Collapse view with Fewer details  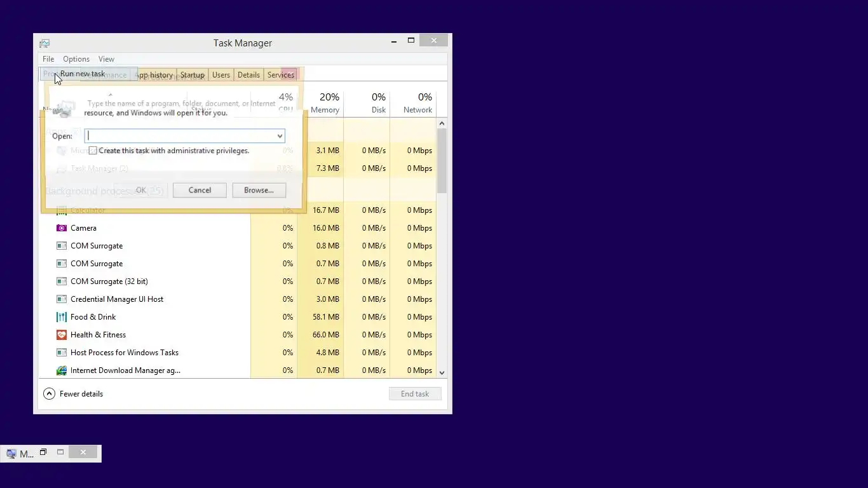[x=73, y=394]
